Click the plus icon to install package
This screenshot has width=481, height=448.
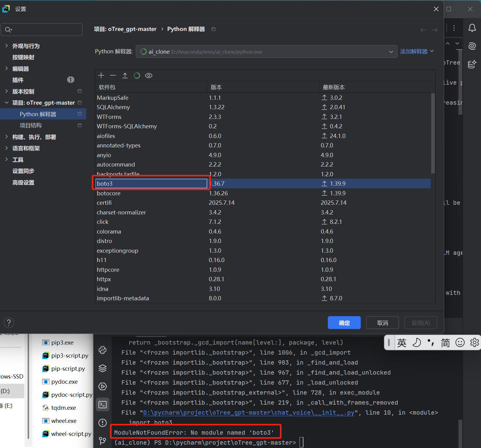tap(101, 76)
